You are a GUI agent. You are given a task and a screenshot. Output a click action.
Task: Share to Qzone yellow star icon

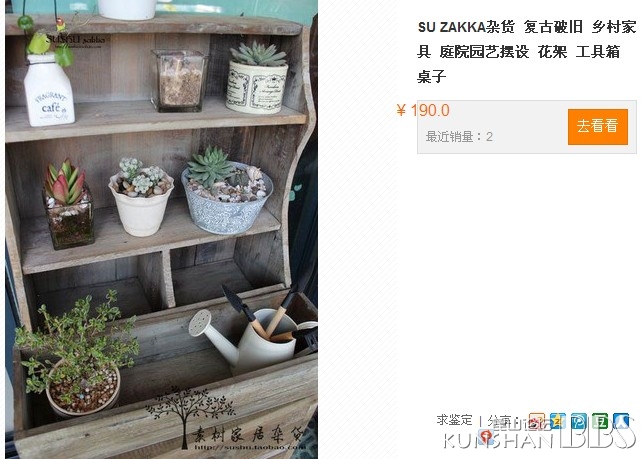tap(558, 420)
